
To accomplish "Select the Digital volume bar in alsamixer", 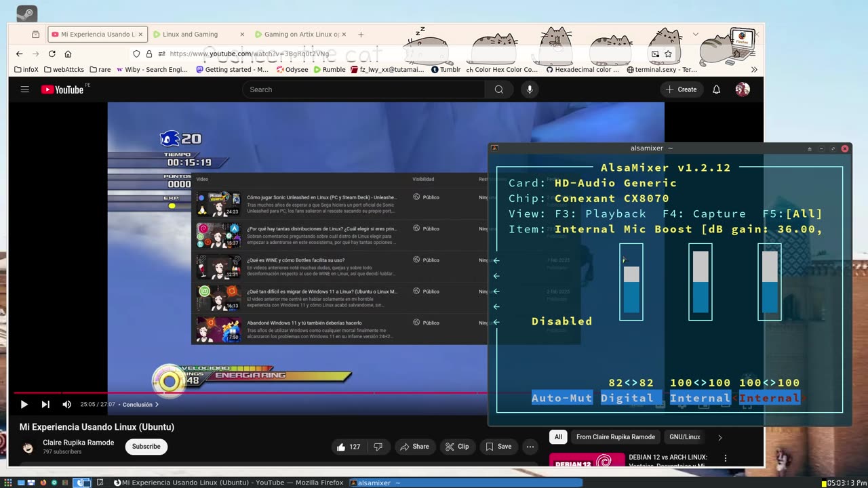I will click(x=631, y=282).
